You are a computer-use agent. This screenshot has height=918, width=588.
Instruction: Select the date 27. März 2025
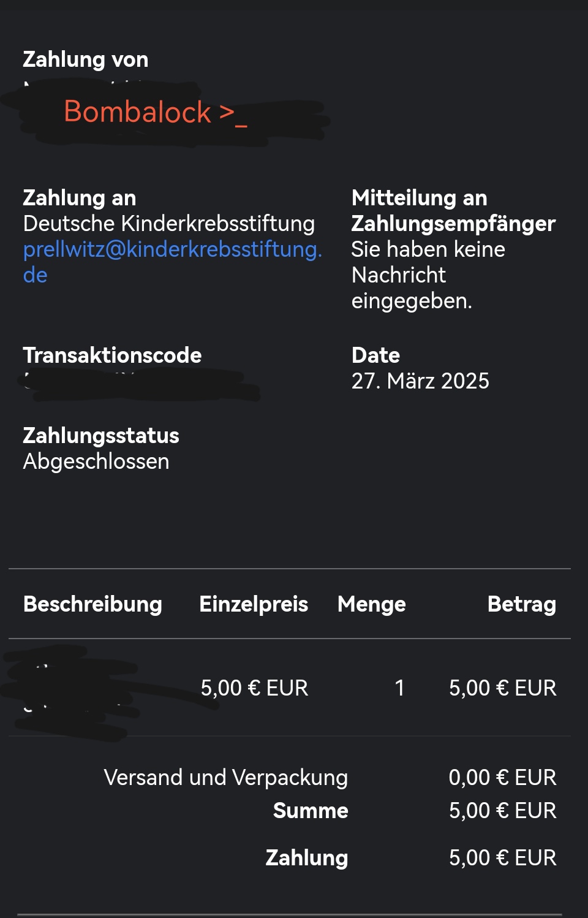[x=420, y=381]
